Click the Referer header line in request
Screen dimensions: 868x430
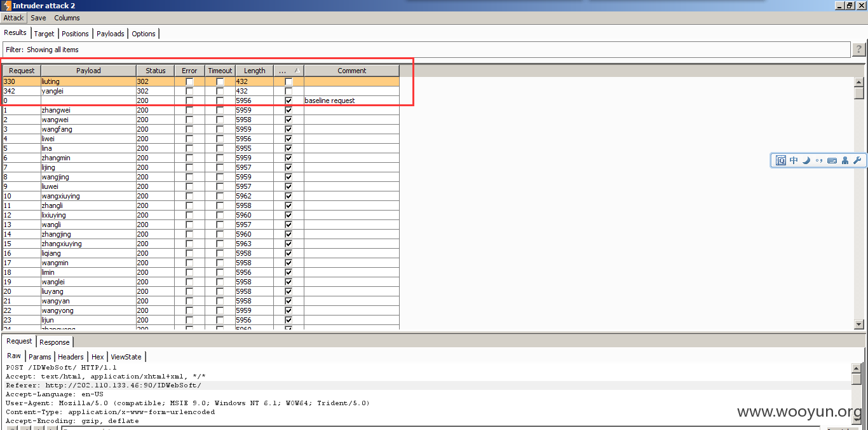(104, 385)
